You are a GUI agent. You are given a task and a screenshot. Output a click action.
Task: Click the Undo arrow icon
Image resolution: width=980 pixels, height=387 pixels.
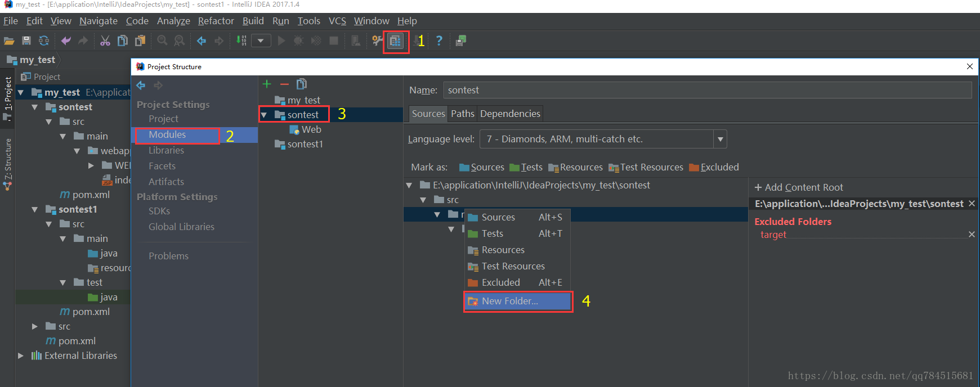pyautogui.click(x=66, y=40)
